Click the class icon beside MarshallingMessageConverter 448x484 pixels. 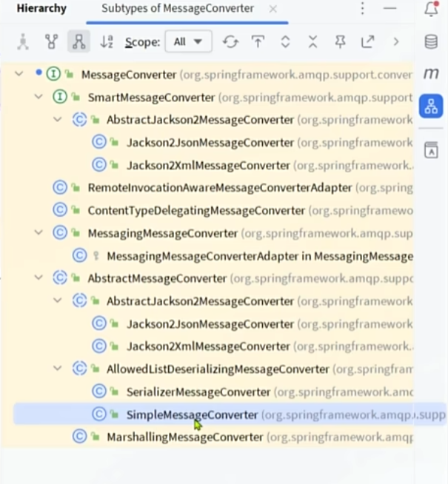[x=79, y=437]
